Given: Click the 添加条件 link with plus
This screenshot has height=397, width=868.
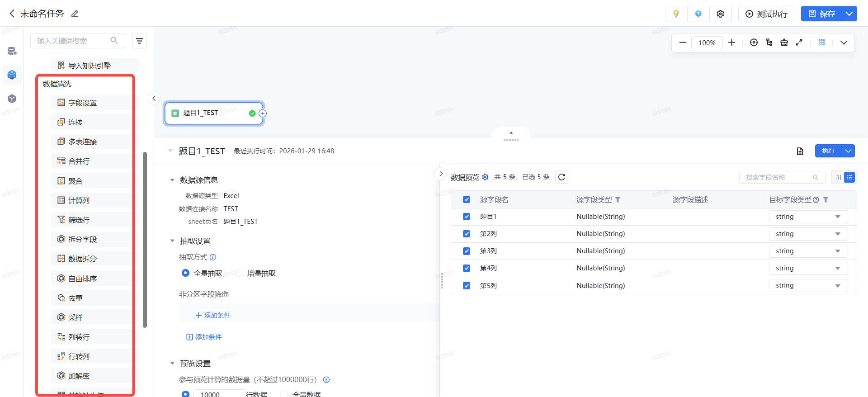Looking at the screenshot, I should point(212,315).
